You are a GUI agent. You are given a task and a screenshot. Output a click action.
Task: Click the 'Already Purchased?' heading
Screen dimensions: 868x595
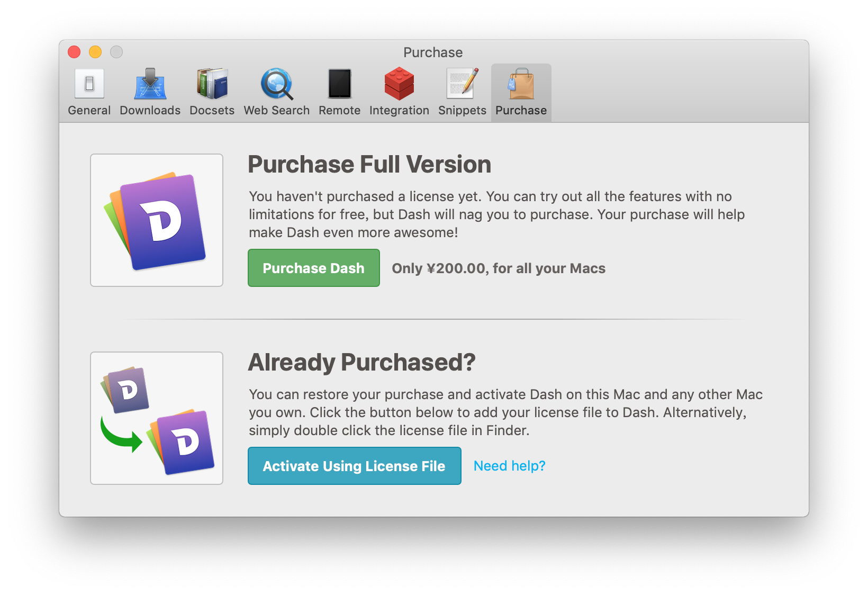(362, 363)
